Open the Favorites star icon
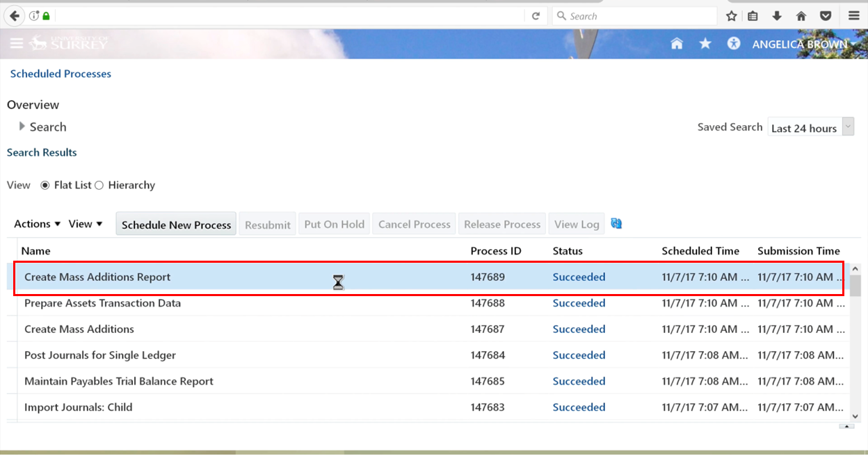The width and height of the screenshot is (868, 456). click(705, 44)
